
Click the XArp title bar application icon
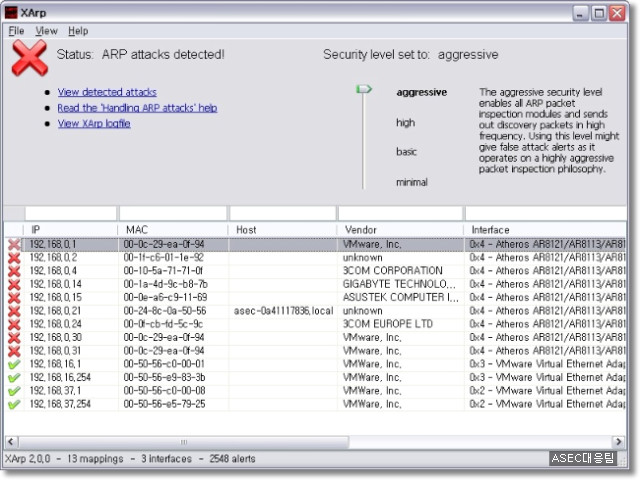12,13
